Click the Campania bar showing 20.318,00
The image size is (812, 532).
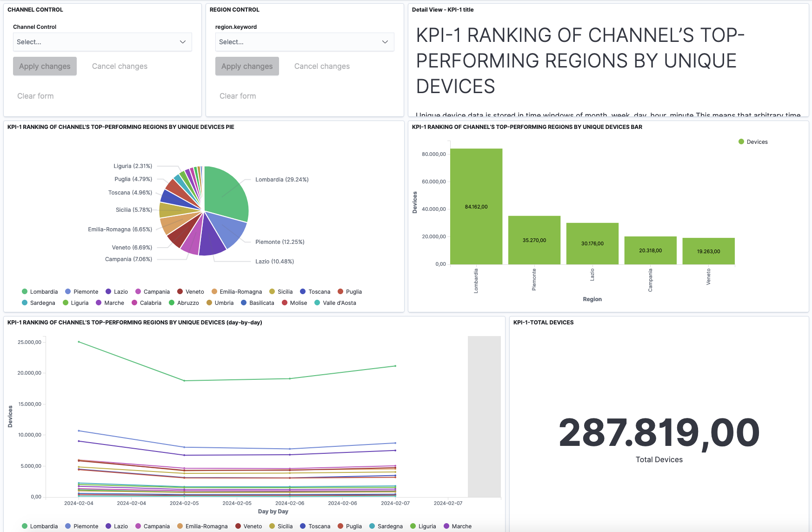coord(650,250)
